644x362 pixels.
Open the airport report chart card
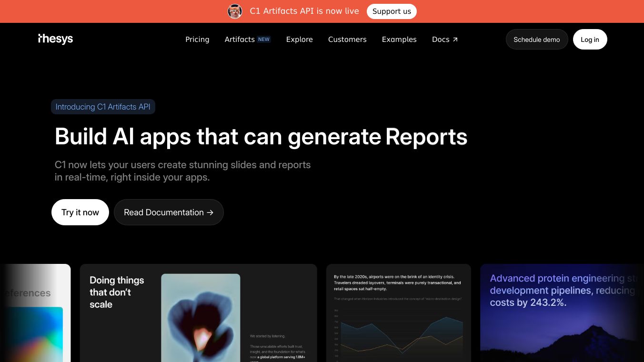pos(398,313)
